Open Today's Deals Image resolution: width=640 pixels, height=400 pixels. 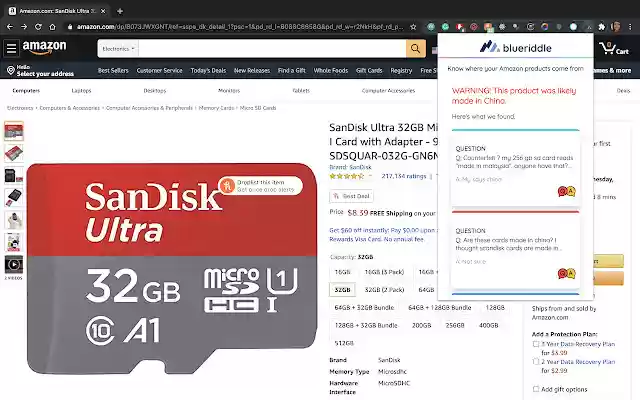pos(208,71)
